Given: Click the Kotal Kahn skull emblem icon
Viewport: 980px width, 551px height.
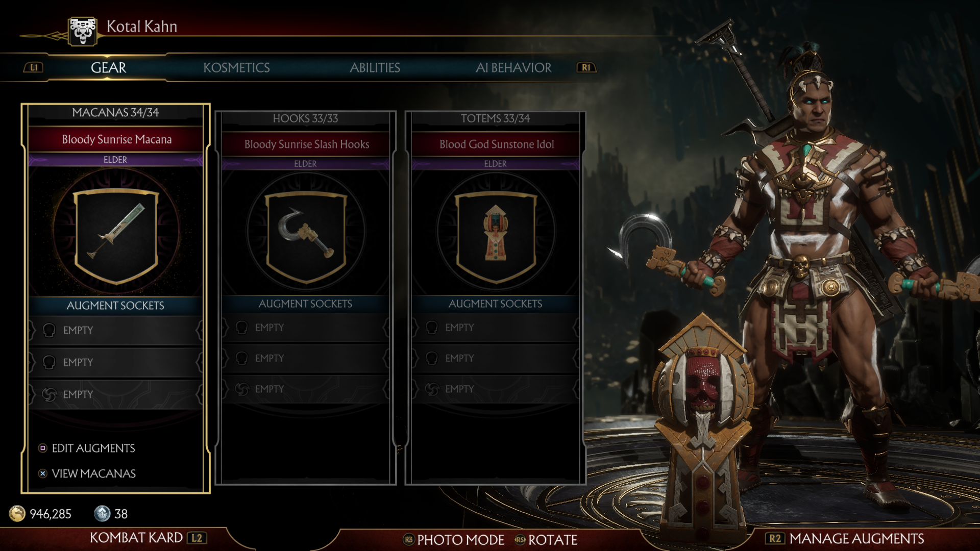Looking at the screenshot, I should [x=83, y=31].
